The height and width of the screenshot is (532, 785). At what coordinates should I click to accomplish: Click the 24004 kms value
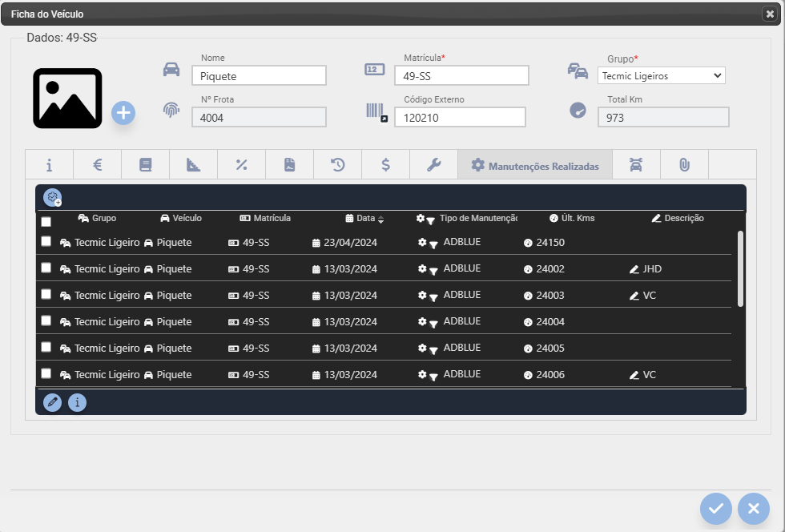[550, 321]
